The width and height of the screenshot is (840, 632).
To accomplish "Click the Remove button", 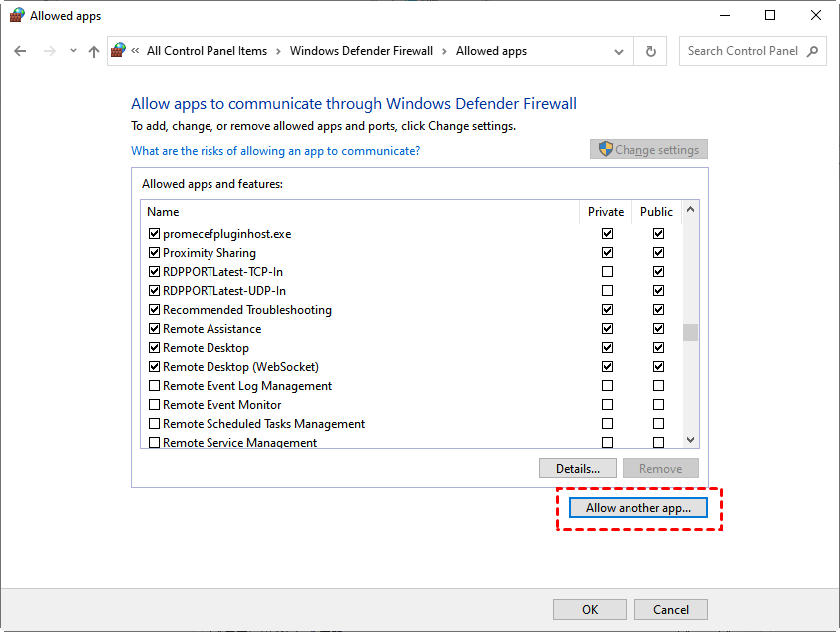I will pyautogui.click(x=661, y=469).
